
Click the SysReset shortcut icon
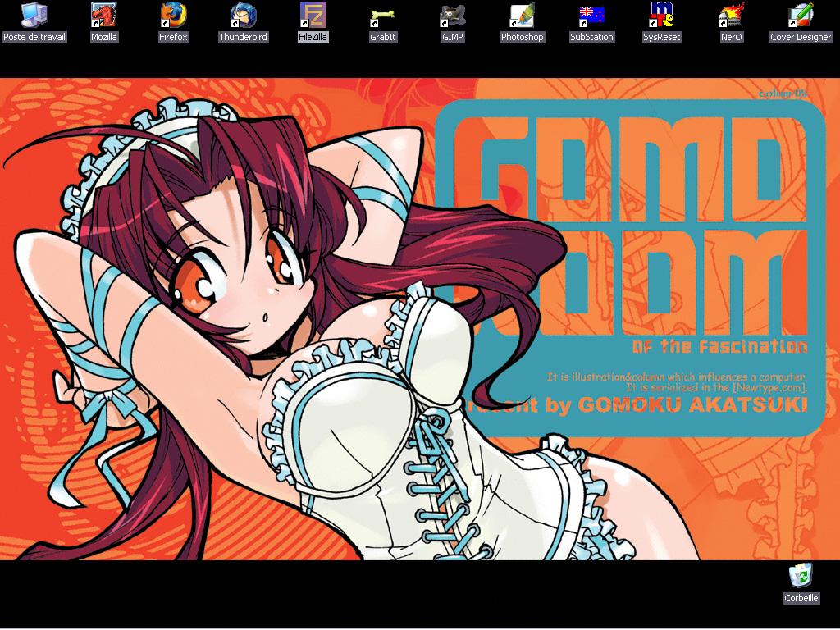(x=661, y=15)
